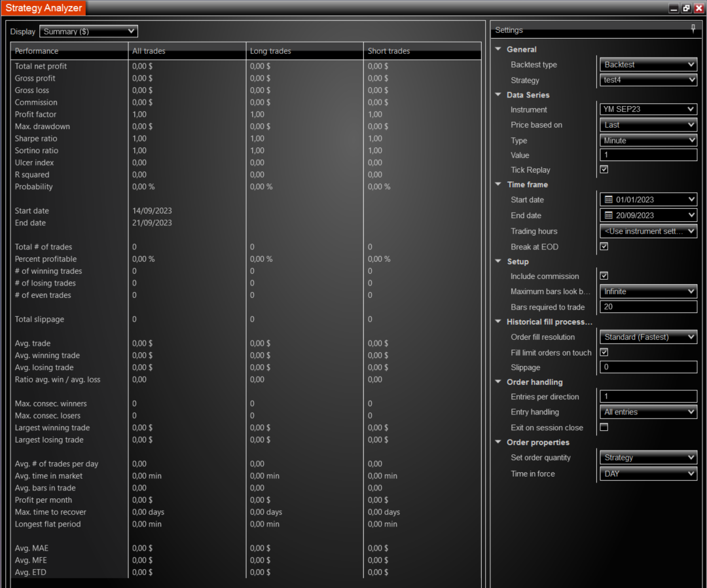Minimize the Strategy Analyzer window
Screen dimensions: 707x588
click(x=674, y=8)
